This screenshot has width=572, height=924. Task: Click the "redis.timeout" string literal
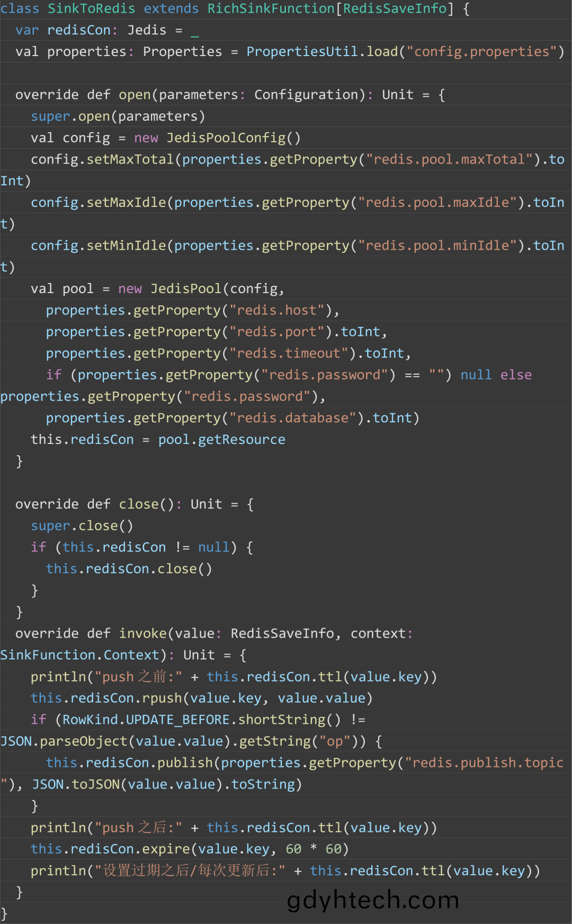(292, 354)
